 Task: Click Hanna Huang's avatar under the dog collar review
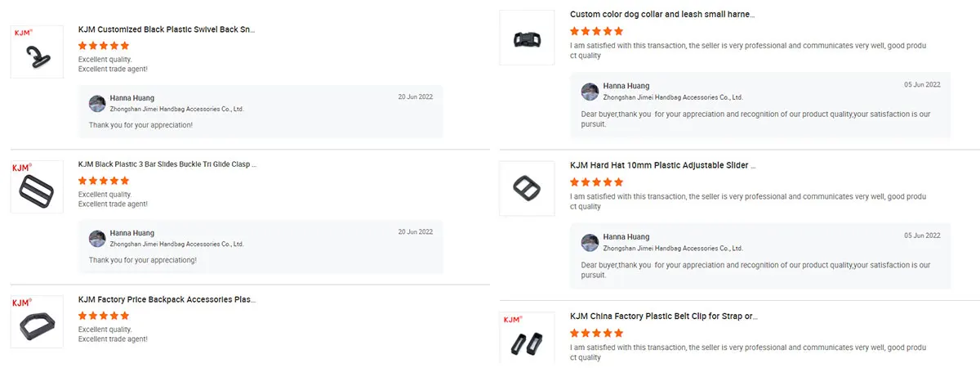pos(590,91)
